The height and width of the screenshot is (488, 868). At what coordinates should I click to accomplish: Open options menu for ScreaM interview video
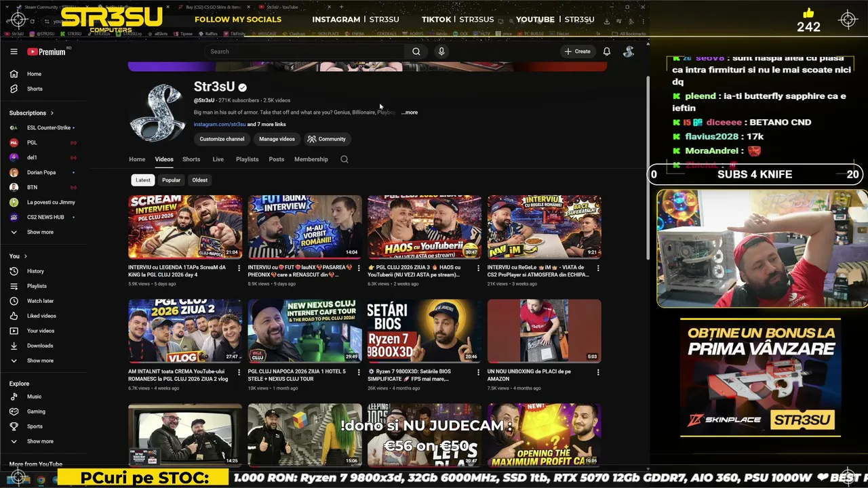pos(239,268)
